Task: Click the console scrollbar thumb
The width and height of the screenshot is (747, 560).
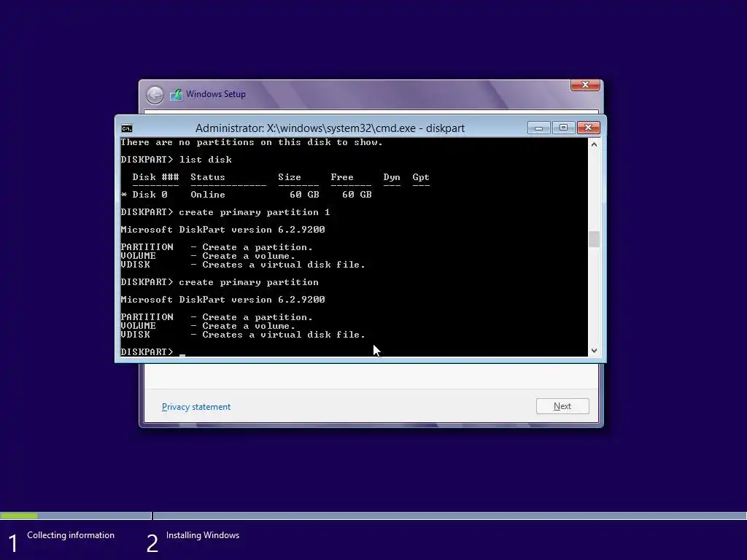Action: pyautogui.click(x=594, y=239)
